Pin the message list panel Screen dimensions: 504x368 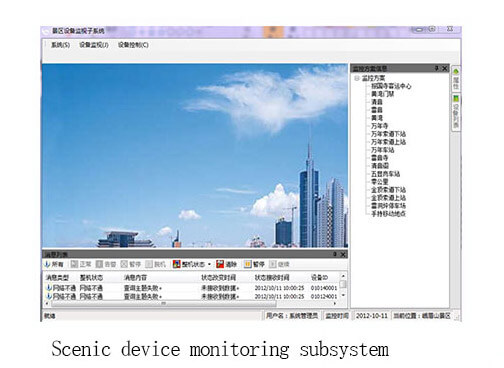pyautogui.click(x=335, y=254)
